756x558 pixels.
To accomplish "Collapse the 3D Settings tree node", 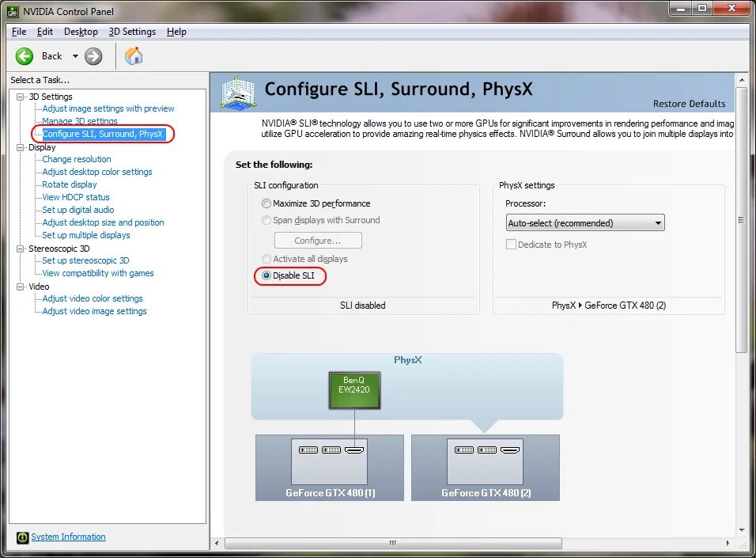I will point(21,97).
